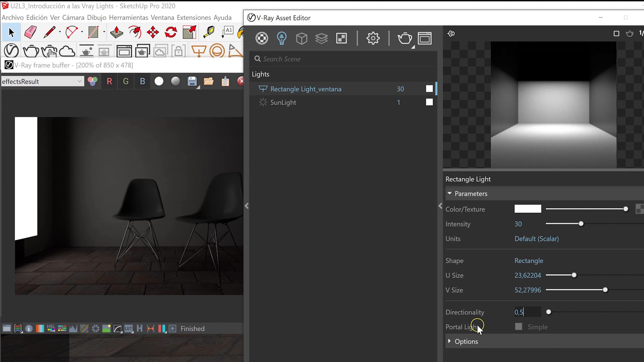Open the Geometry category cube icon
The height and width of the screenshot is (362, 644).
point(302,38)
